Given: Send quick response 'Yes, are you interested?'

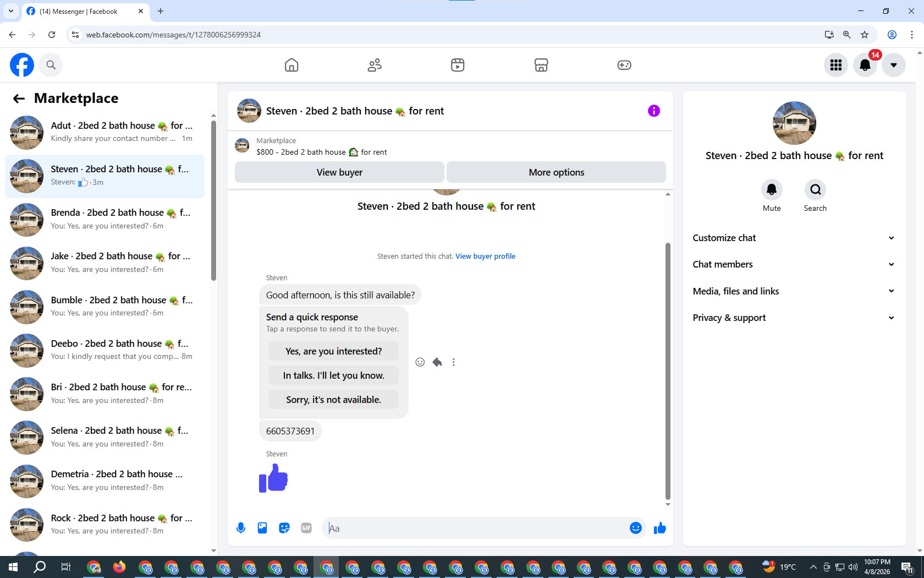Looking at the screenshot, I should click(x=333, y=351).
